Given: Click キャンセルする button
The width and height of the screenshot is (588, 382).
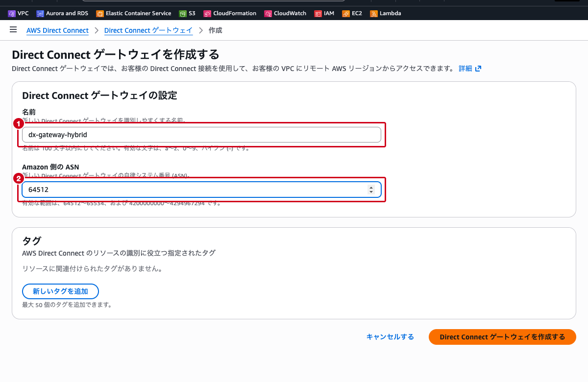Looking at the screenshot, I should point(390,337).
